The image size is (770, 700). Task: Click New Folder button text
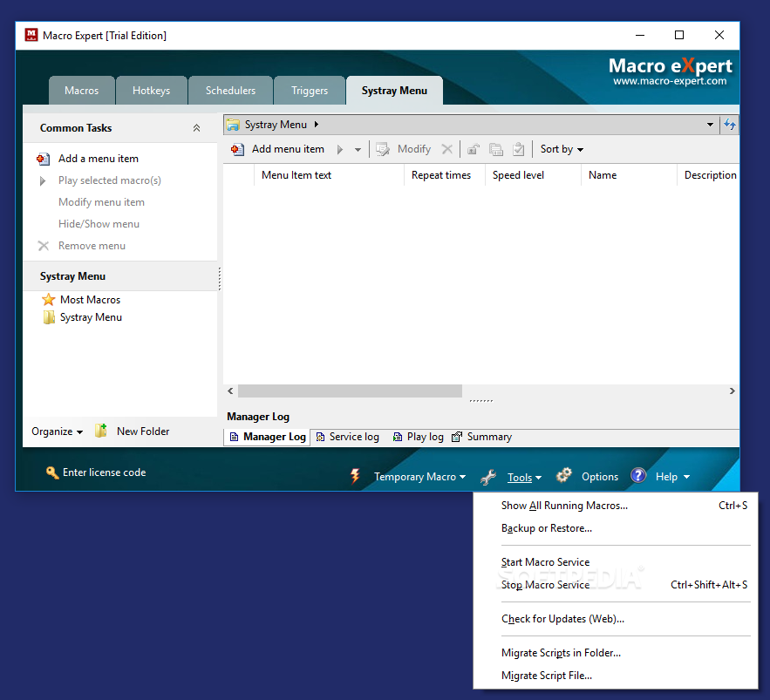point(143,432)
